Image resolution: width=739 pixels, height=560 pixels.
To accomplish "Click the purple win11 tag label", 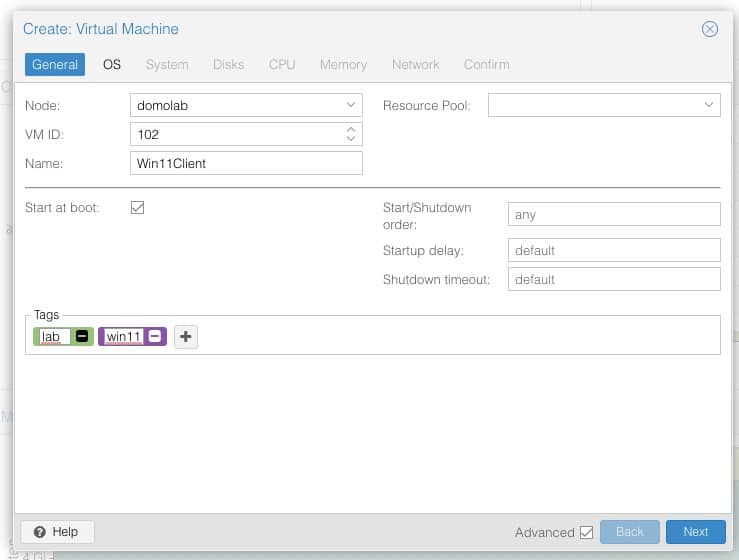I will 123,337.
